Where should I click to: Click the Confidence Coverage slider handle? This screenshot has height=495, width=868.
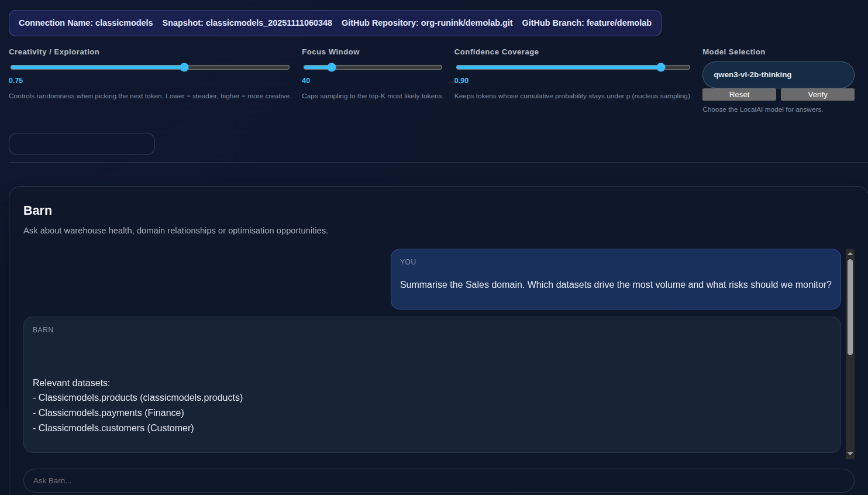pyautogui.click(x=661, y=67)
